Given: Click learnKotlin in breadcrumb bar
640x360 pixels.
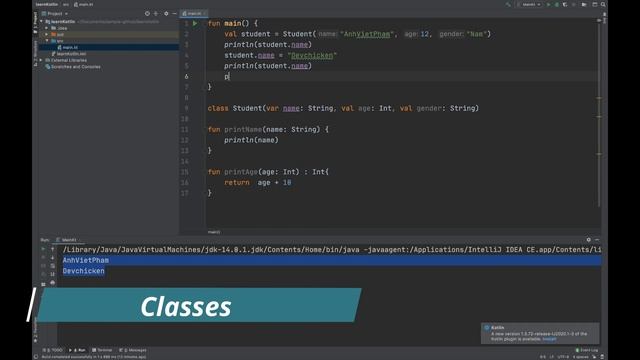Looking at the screenshot, I should 47,4.
